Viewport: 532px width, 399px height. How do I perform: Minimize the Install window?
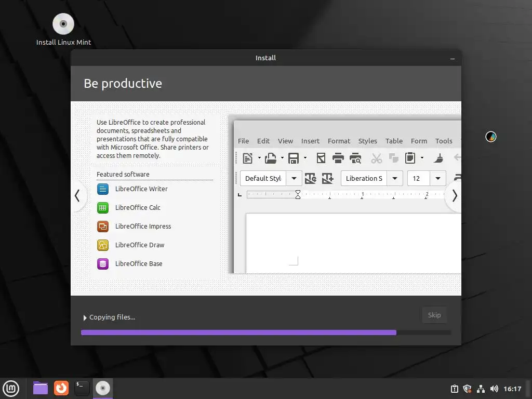453,58
